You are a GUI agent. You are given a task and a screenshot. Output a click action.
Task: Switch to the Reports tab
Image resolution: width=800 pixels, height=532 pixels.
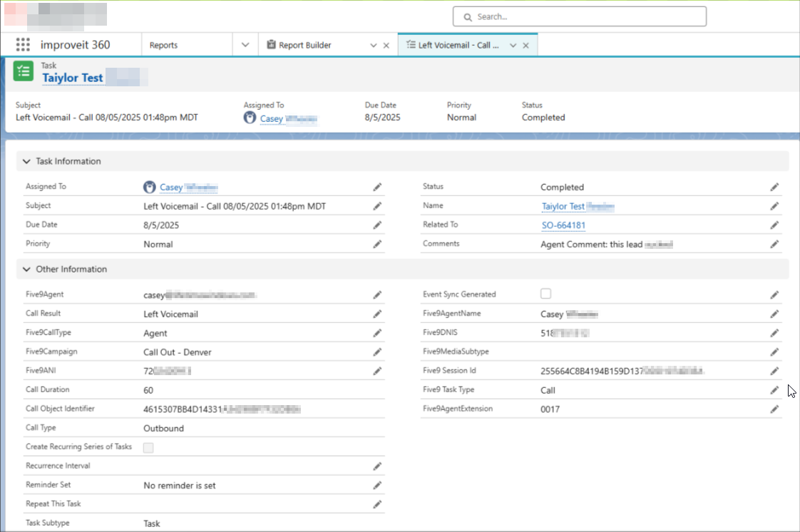(164, 46)
